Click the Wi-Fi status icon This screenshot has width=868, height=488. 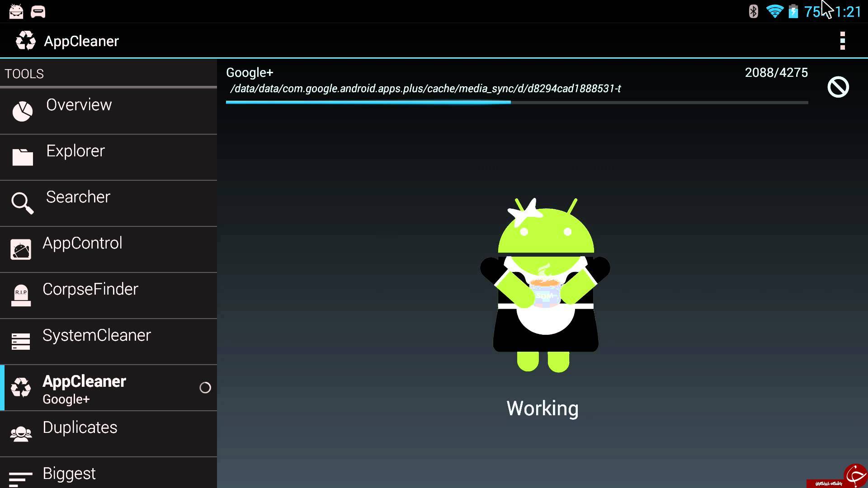tap(774, 11)
